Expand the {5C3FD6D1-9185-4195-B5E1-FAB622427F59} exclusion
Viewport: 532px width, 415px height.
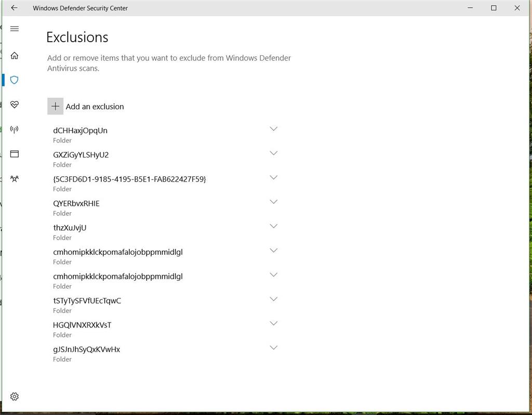274,177
